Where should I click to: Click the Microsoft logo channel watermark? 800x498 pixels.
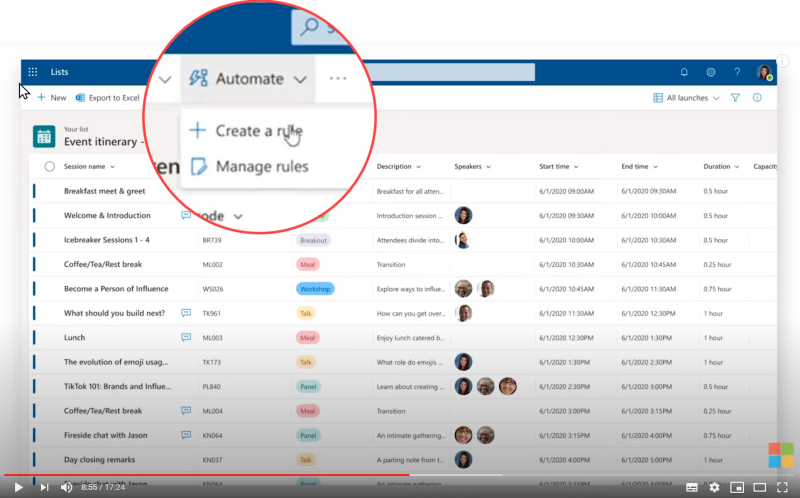(781, 455)
